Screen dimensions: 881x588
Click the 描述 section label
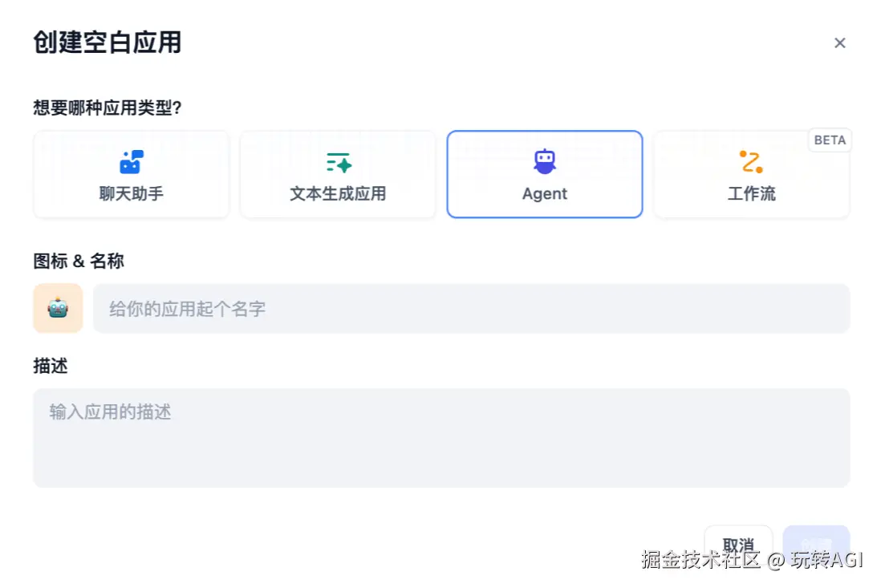[51, 366]
